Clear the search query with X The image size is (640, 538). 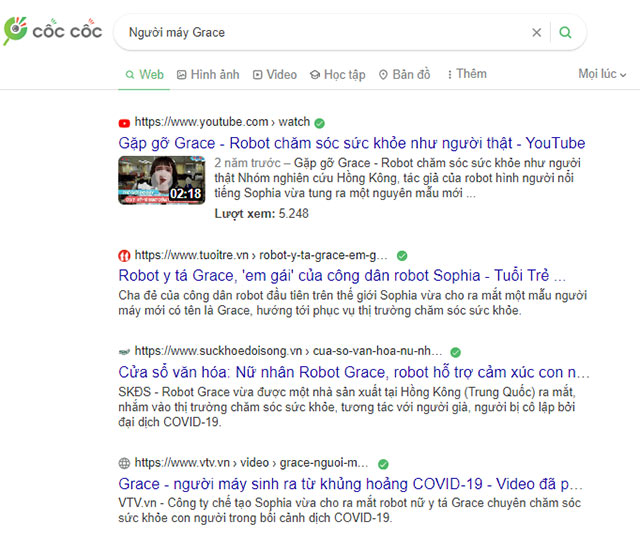(x=536, y=32)
